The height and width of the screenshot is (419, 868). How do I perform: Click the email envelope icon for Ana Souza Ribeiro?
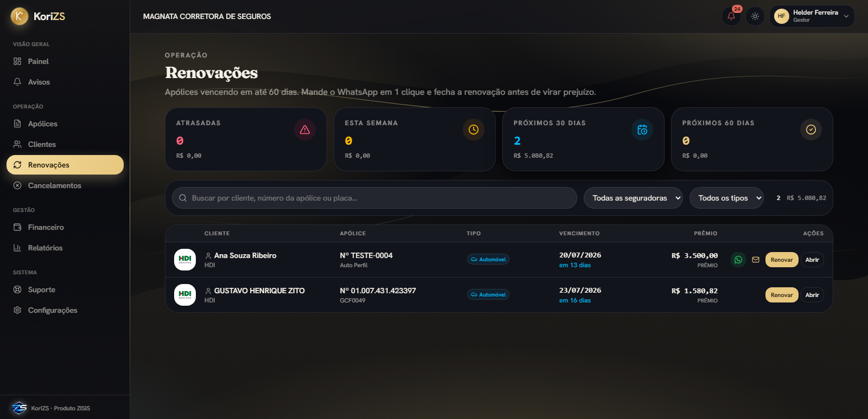756,260
